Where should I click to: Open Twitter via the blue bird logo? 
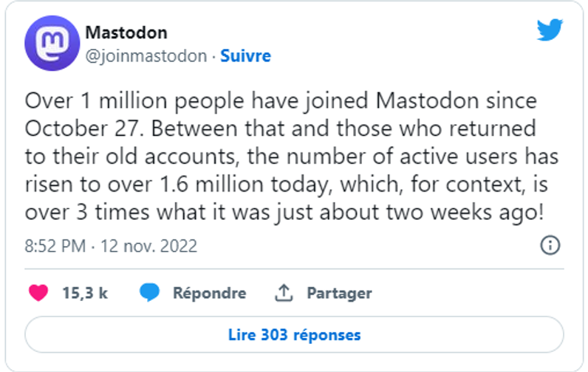pyautogui.click(x=549, y=30)
